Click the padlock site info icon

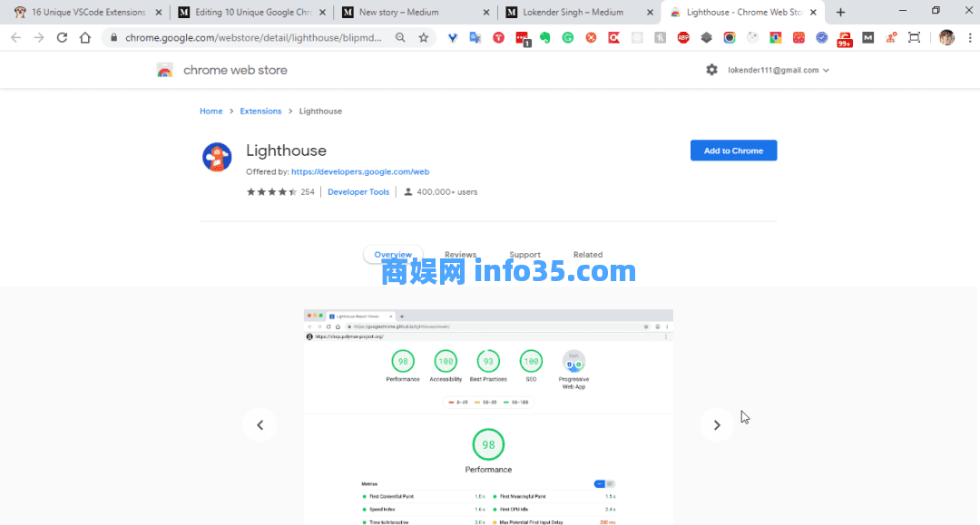(113, 37)
